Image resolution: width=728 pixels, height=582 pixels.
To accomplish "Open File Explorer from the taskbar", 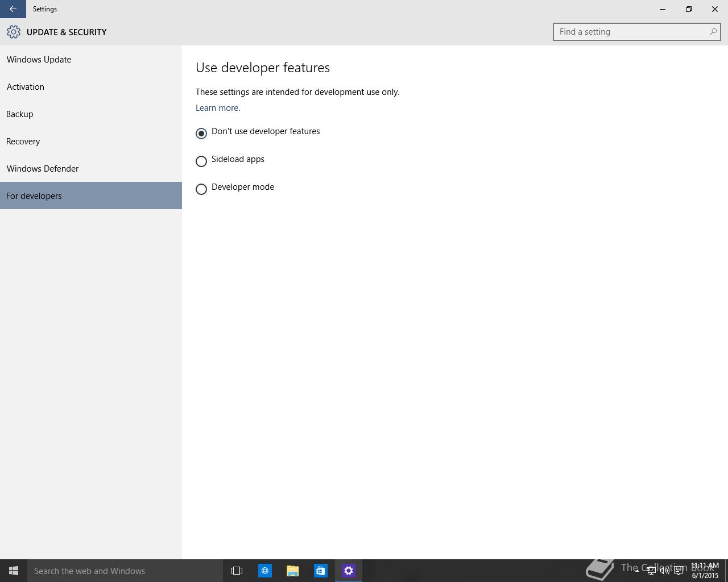I will 293,571.
